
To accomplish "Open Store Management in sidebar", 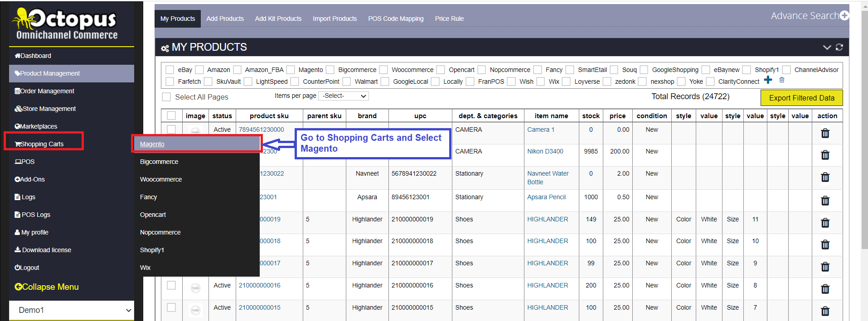I will (x=72, y=109).
